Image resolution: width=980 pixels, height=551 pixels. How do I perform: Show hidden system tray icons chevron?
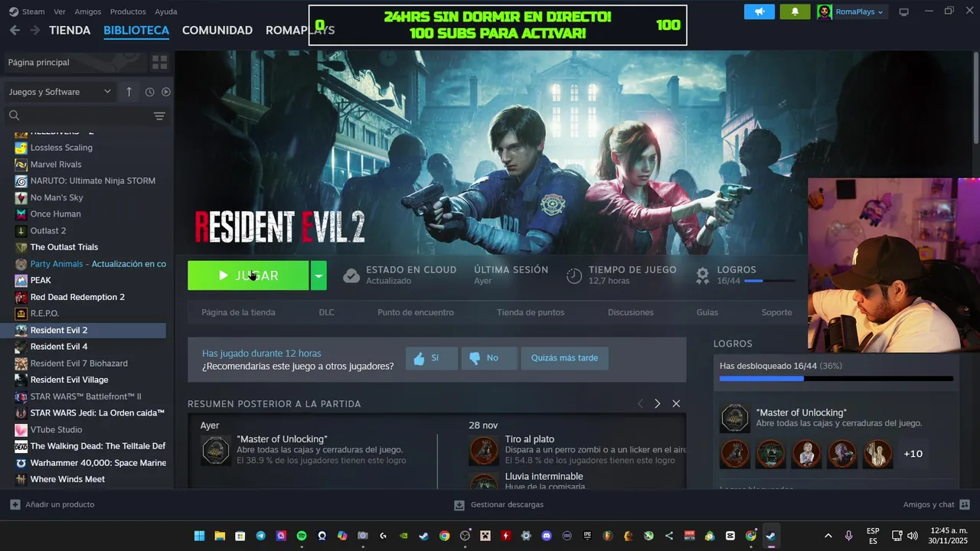click(828, 536)
